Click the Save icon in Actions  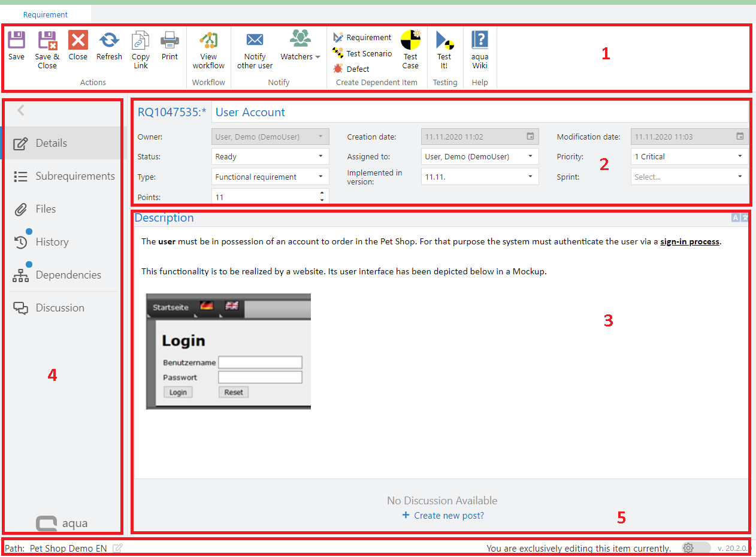coord(16,41)
